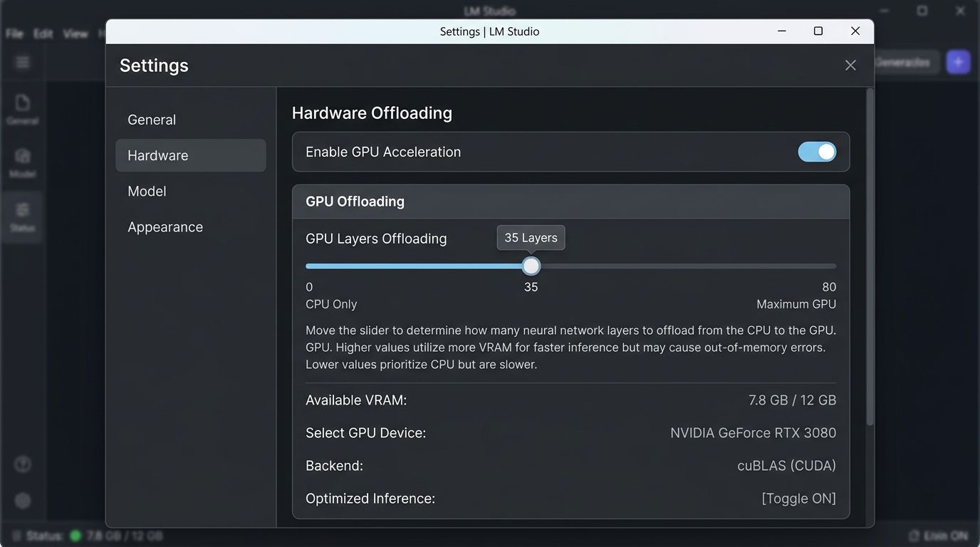The height and width of the screenshot is (547, 980).
Task: Click the green status indicator dot in the status bar
Action: (x=75, y=536)
